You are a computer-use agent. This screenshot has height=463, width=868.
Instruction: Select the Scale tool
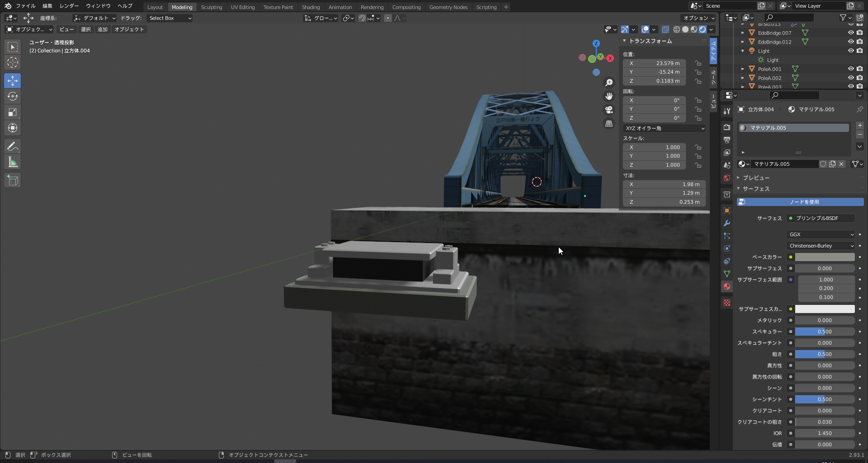[x=13, y=112]
